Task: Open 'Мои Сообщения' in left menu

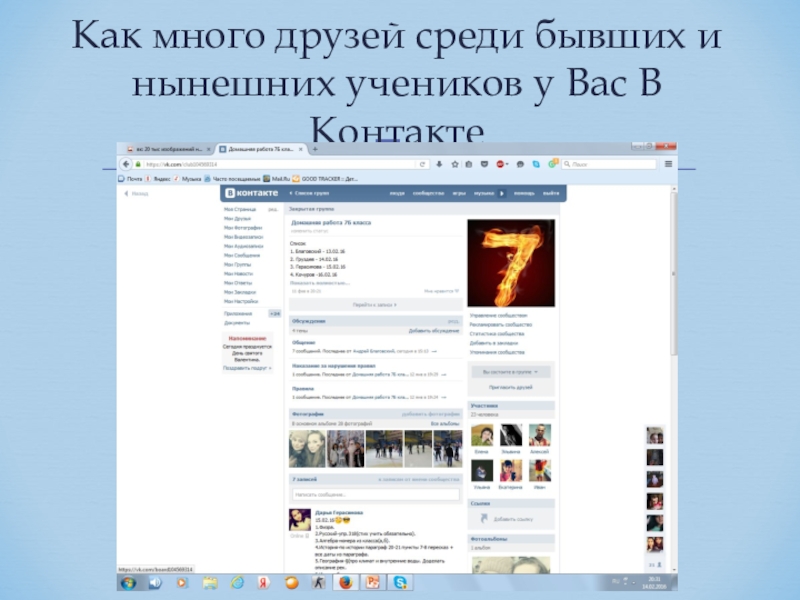Action: pos(242,255)
